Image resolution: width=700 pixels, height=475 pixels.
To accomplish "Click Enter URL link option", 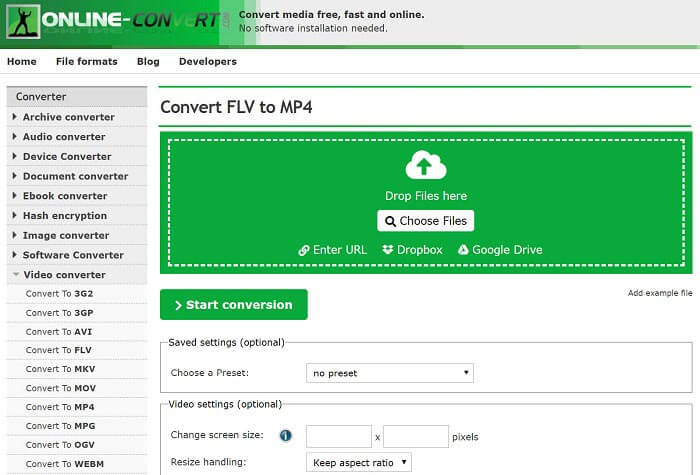I will pyautogui.click(x=333, y=250).
